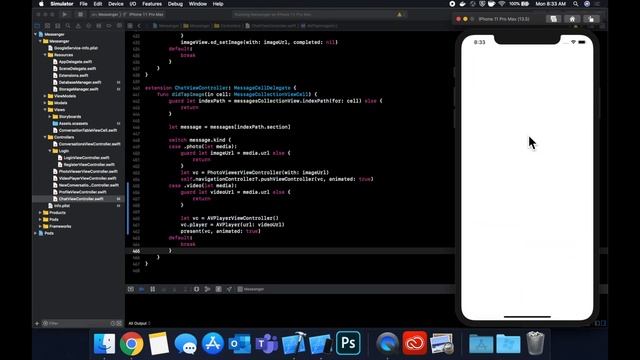Take simulator screenshot via toolbar icon

553,19
